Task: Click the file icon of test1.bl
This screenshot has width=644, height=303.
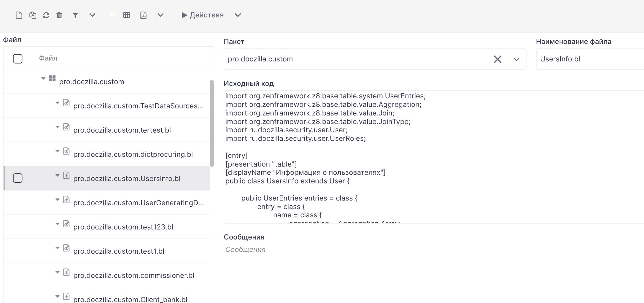Action: point(67,248)
